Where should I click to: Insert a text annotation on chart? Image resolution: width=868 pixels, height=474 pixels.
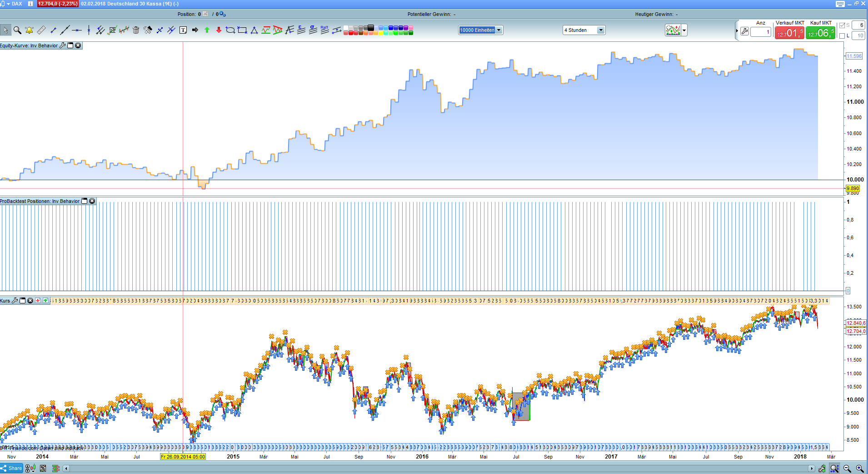183,30
